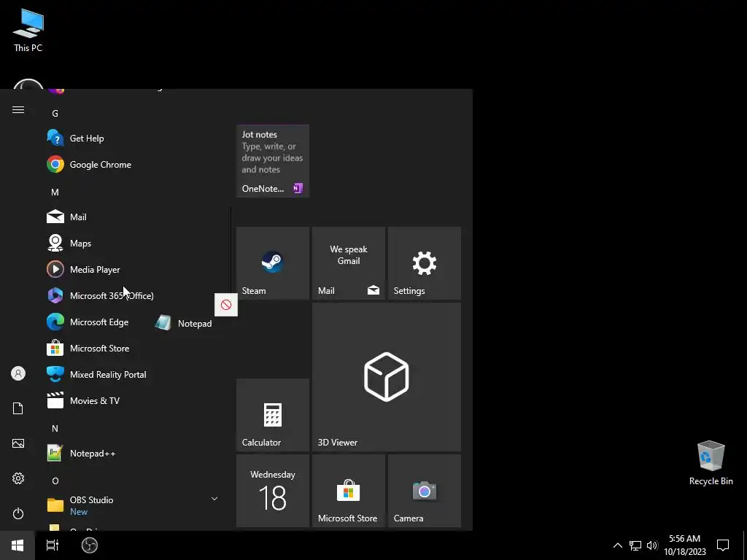Viewport: 747px width, 560px height.
Task: Expand the Start menu hamburger
Action: tap(18, 110)
